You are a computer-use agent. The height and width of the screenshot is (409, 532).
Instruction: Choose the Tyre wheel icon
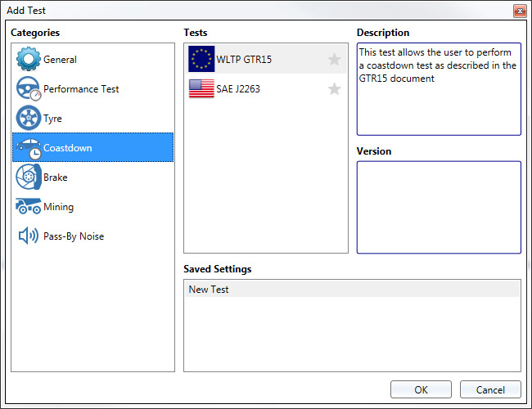28,118
